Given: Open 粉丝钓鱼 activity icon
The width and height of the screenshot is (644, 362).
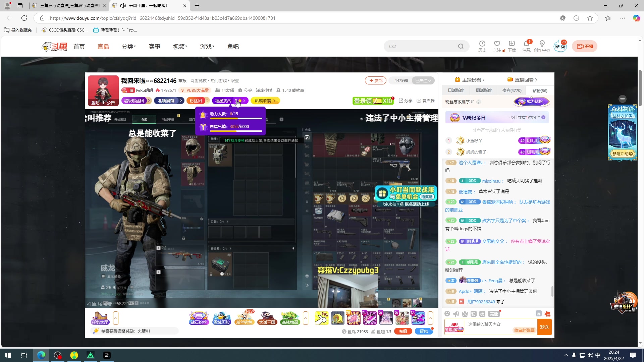Looking at the screenshot, I should tap(245, 318).
